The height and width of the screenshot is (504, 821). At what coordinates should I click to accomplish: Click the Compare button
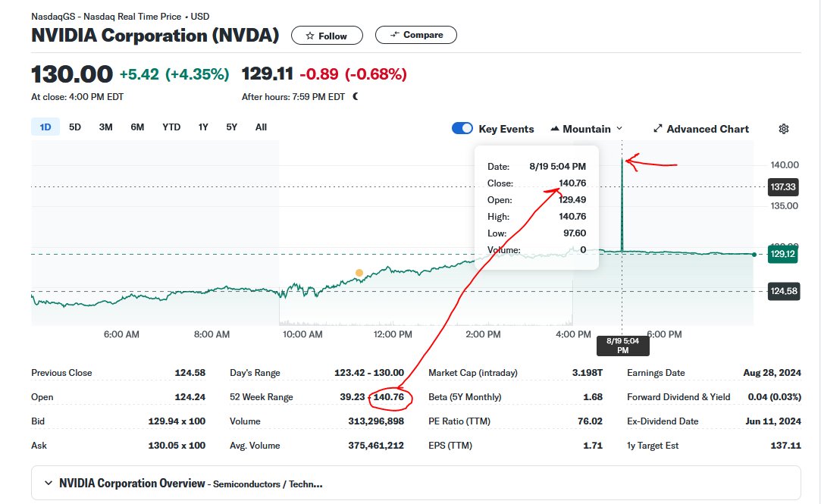(x=416, y=35)
